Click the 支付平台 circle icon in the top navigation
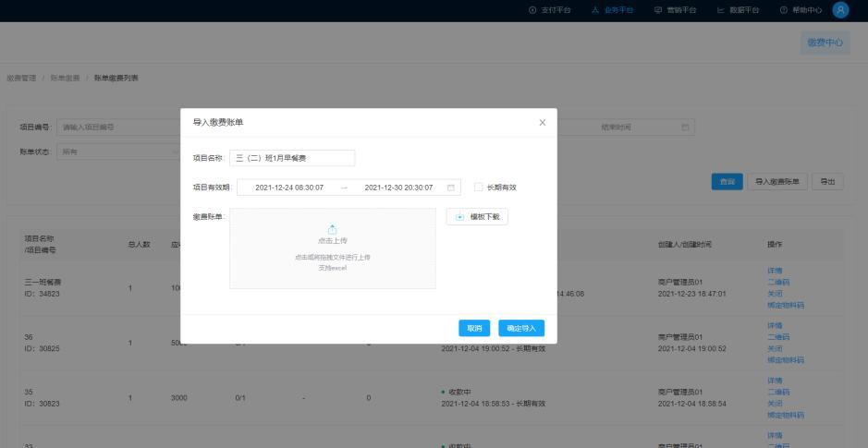 532,10
